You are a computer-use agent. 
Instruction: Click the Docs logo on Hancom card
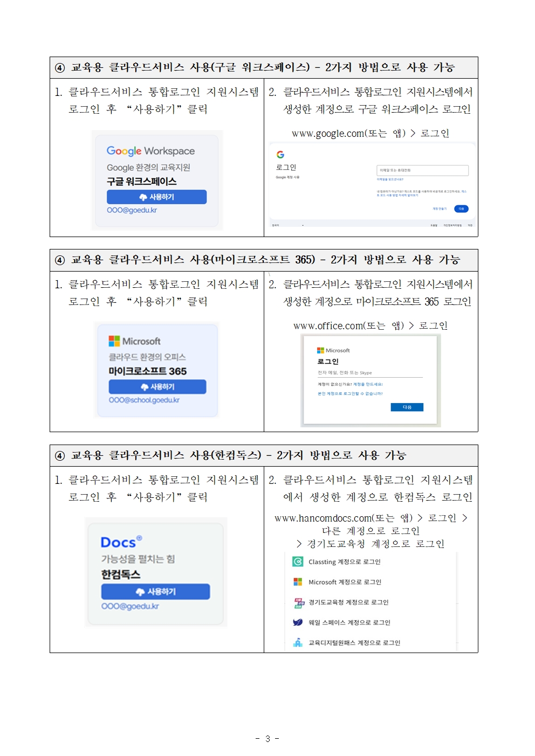tap(121, 542)
